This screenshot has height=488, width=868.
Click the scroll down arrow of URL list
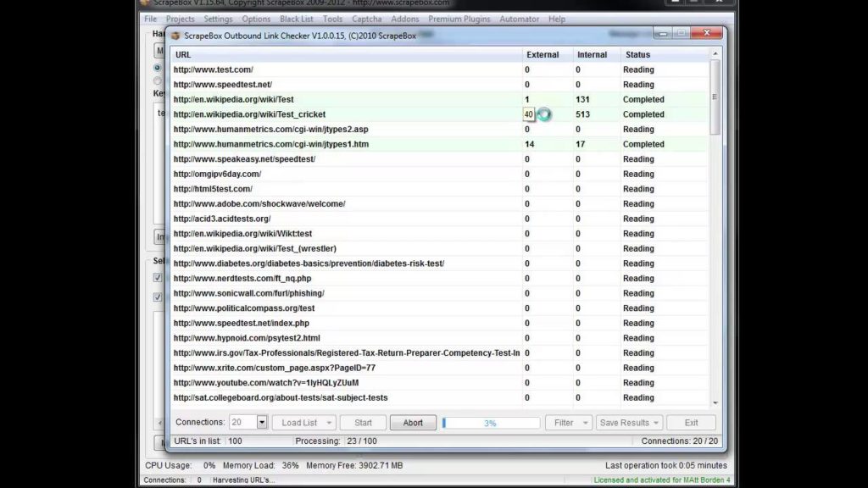(x=715, y=402)
